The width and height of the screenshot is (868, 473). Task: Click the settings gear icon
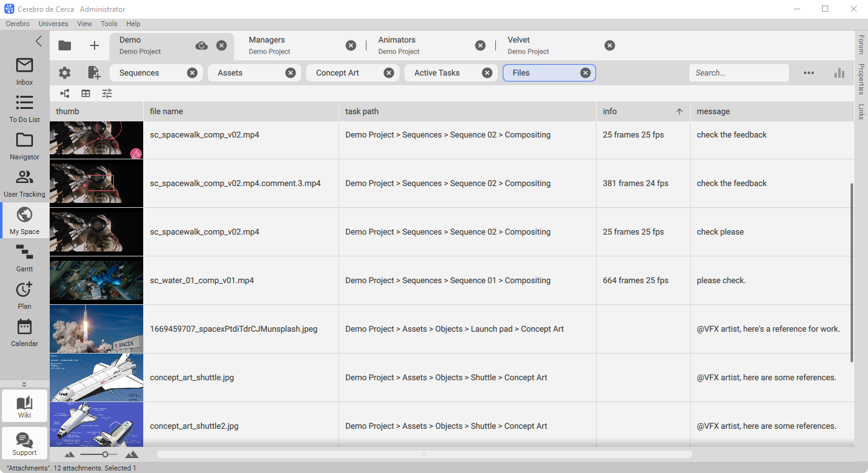65,73
